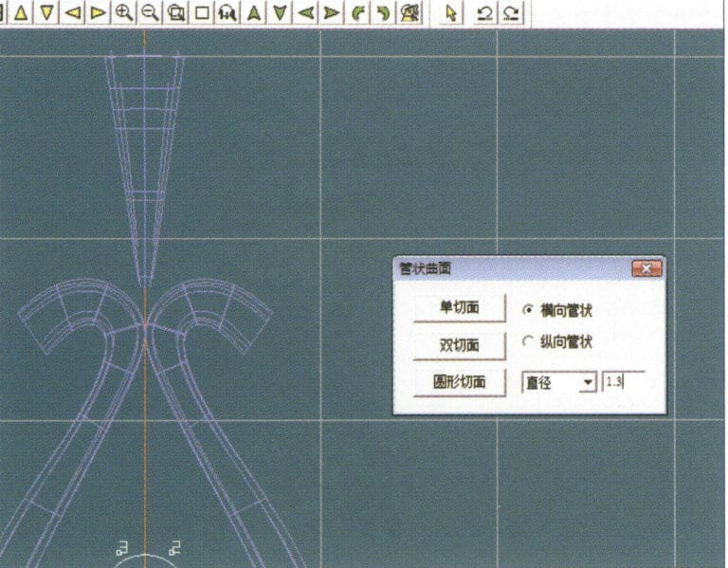
Task: Click the yellow pan left arrow
Action: point(72,12)
